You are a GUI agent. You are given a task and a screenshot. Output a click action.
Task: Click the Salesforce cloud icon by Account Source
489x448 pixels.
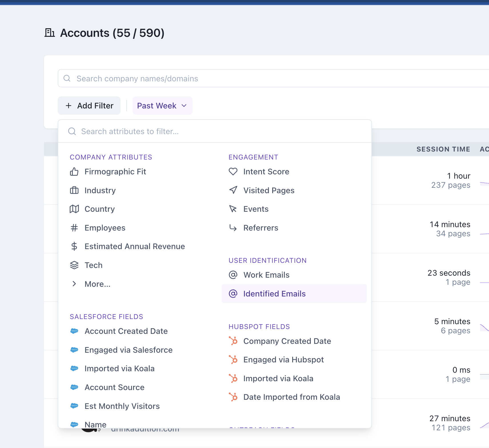tap(74, 387)
